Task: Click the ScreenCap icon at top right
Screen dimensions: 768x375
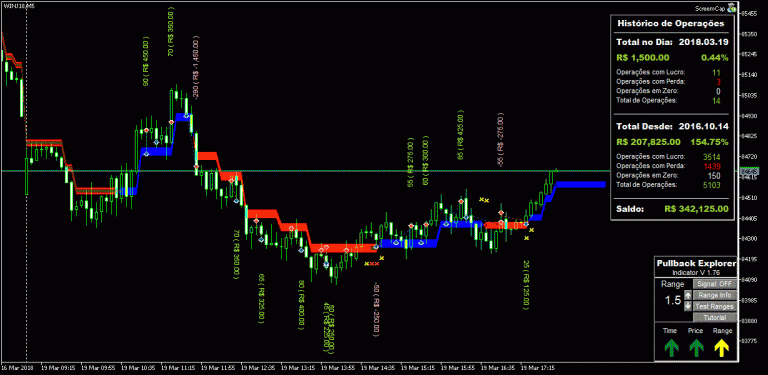Action: point(732,7)
